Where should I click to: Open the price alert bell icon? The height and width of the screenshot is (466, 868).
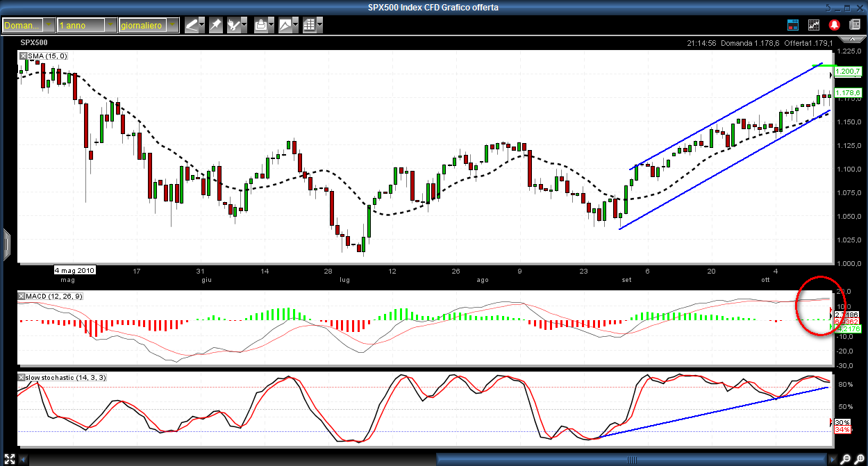834,25
